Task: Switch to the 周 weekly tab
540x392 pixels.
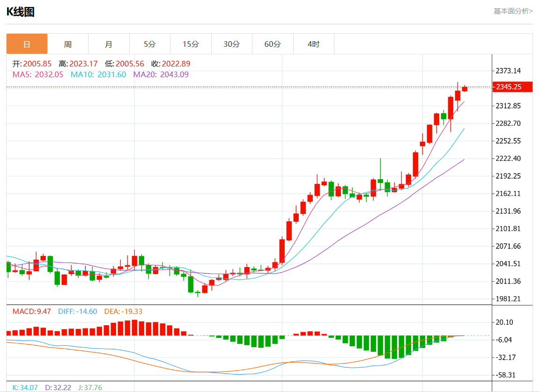Action: 68,44
